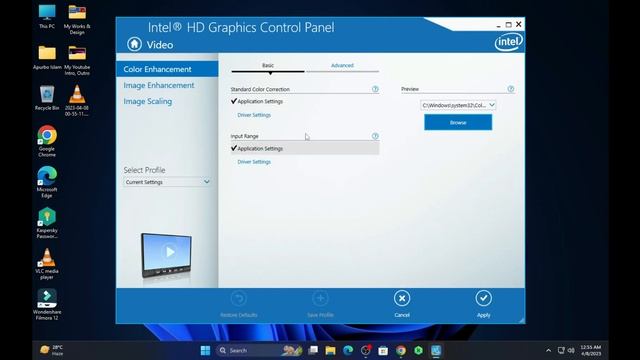The width and height of the screenshot is (640, 360).
Task: Click the Intel logo
Action: tap(508, 42)
